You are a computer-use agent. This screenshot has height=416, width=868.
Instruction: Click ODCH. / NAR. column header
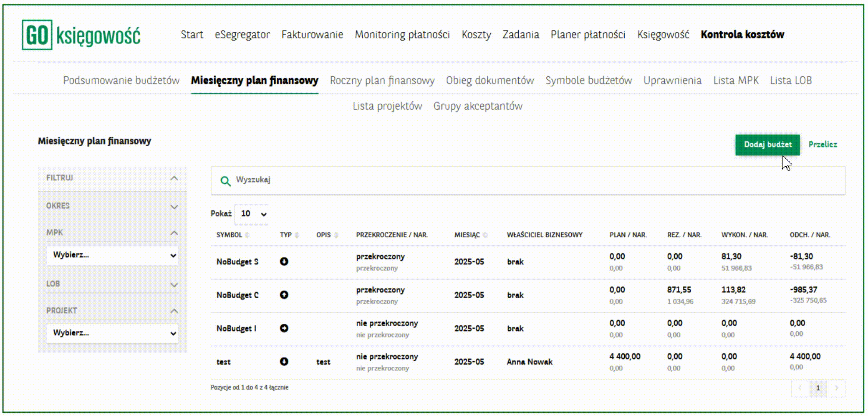click(x=810, y=235)
